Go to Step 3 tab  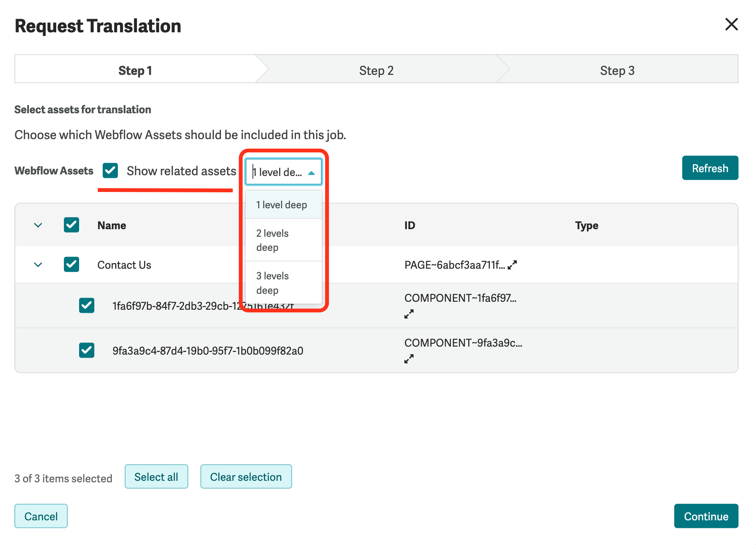(617, 70)
